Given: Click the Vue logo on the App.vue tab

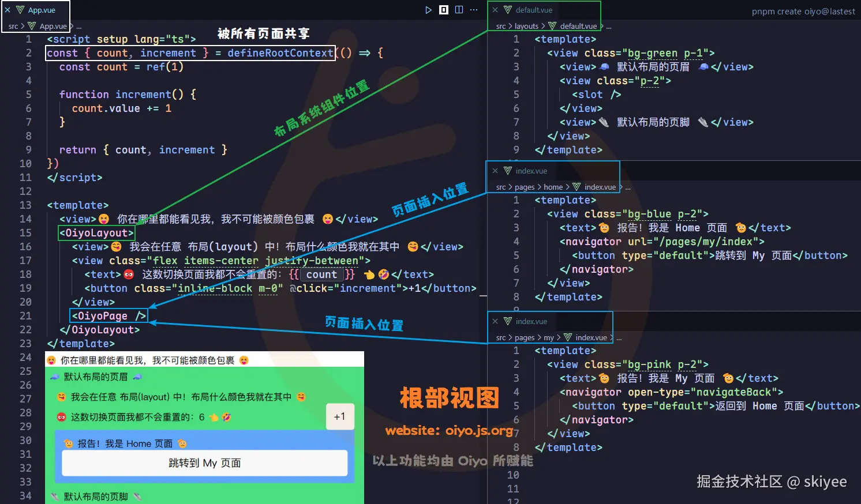Looking at the screenshot, I should 20,10.
